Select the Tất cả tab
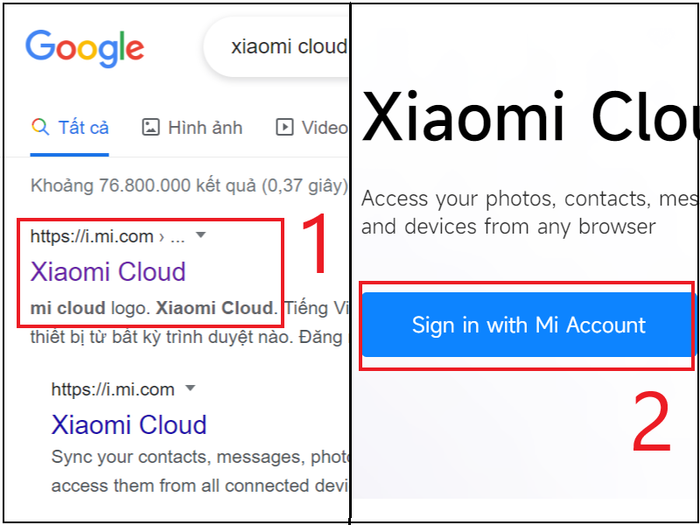The height and width of the screenshot is (525, 700). click(70, 128)
